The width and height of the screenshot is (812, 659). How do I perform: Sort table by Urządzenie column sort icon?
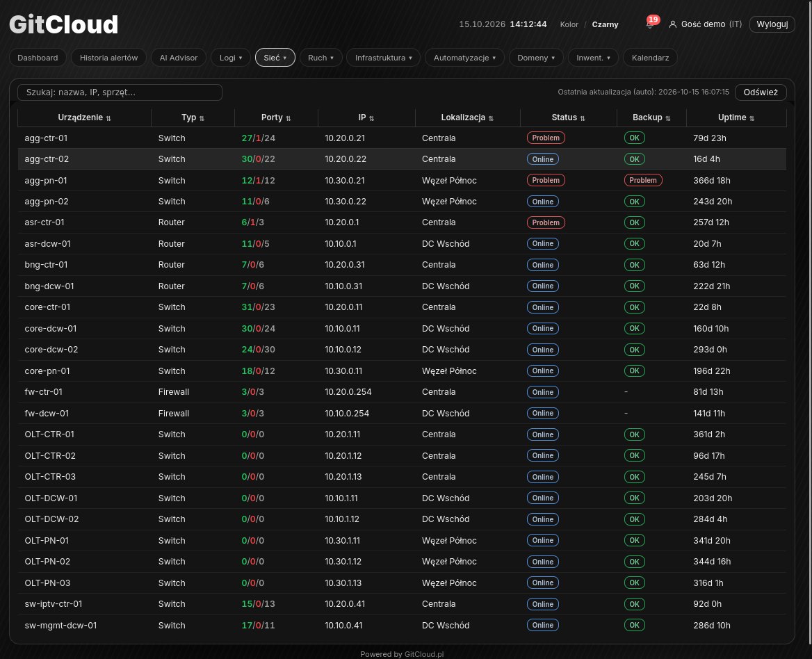pos(108,118)
